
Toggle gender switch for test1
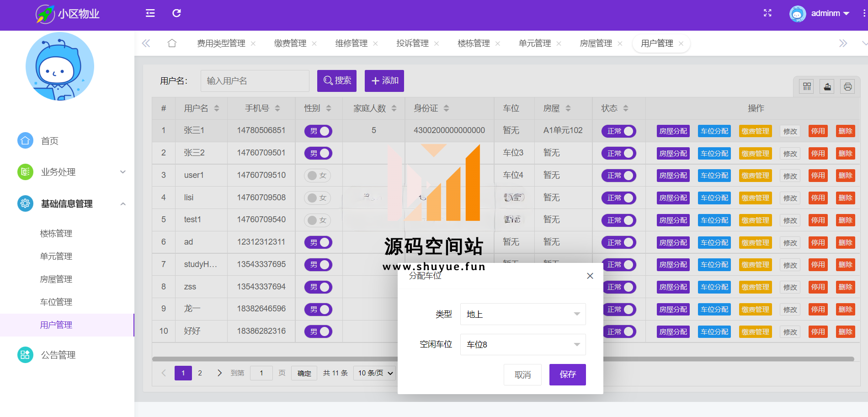pos(318,220)
